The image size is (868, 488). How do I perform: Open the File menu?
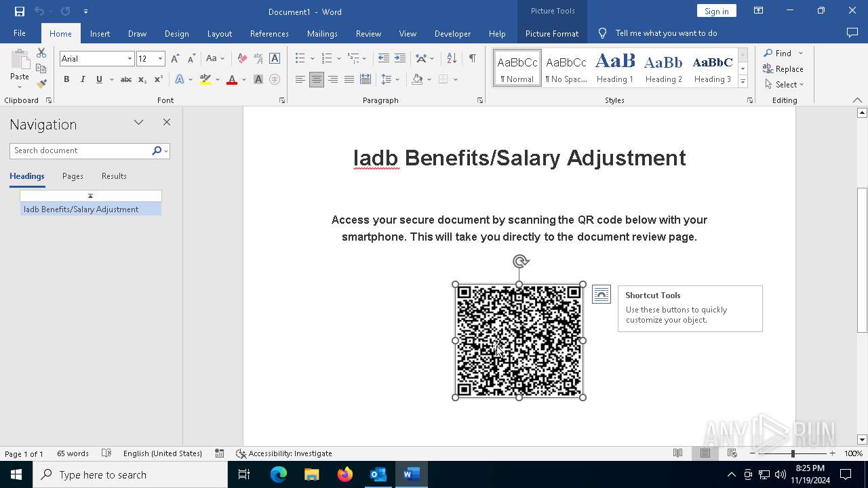click(x=20, y=33)
